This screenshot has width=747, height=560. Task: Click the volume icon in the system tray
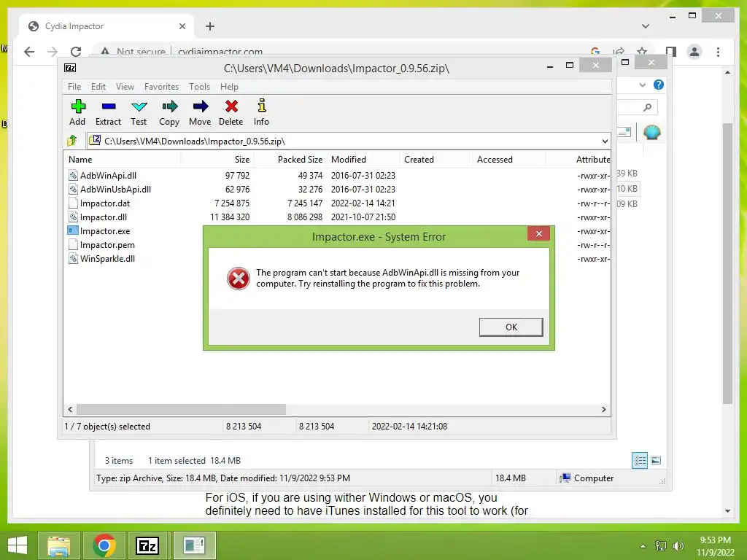tap(678, 545)
